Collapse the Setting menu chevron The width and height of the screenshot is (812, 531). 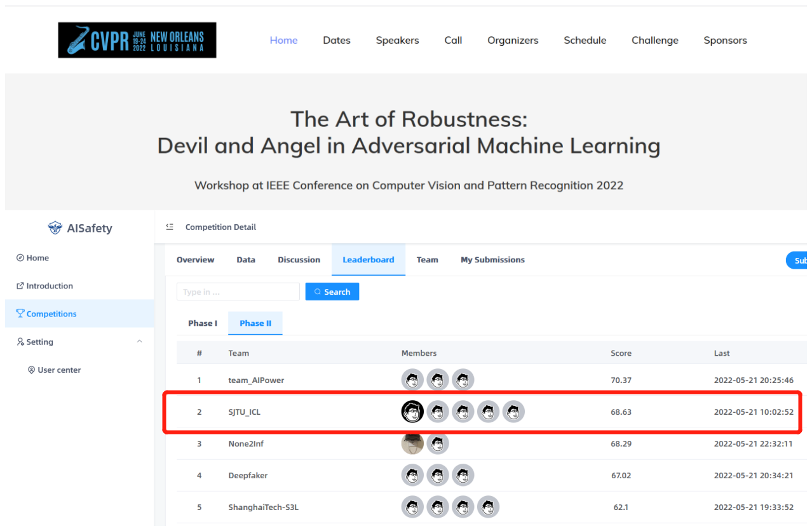(140, 342)
